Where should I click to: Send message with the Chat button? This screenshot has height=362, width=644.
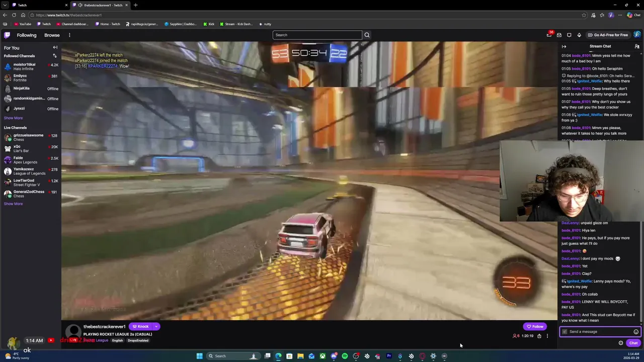633,343
